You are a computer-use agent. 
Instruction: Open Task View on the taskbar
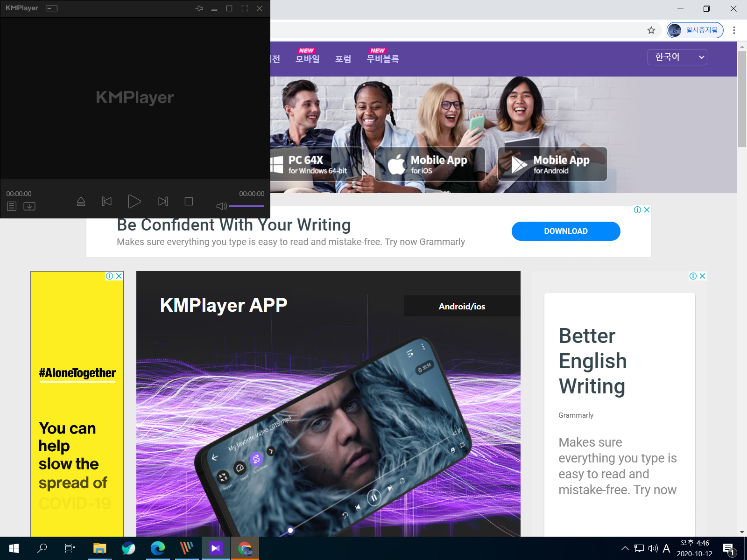click(x=70, y=548)
